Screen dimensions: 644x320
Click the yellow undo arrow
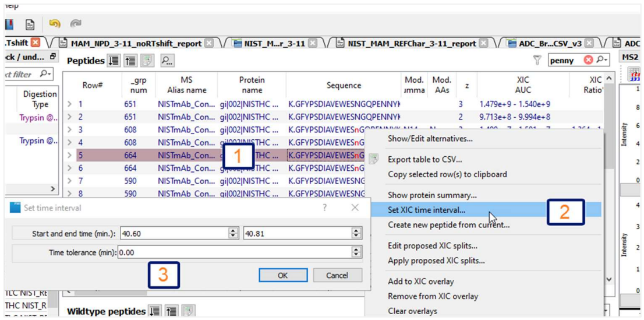[54, 24]
